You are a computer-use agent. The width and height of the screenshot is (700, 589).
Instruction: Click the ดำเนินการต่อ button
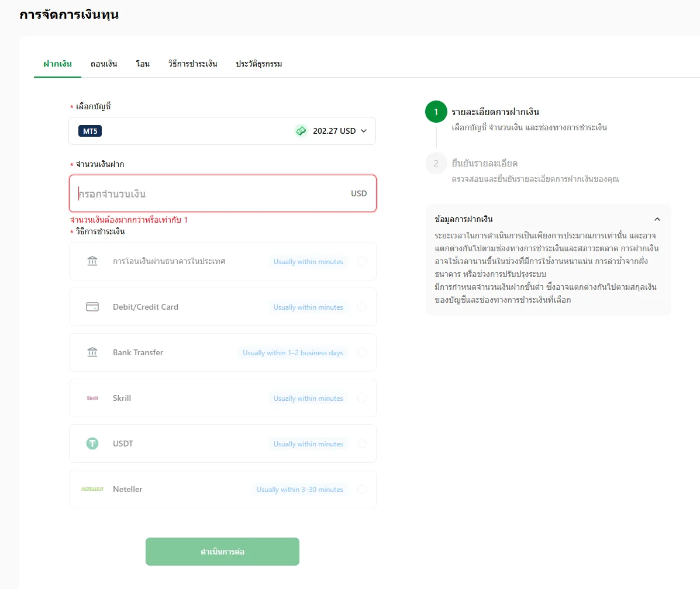click(x=222, y=552)
